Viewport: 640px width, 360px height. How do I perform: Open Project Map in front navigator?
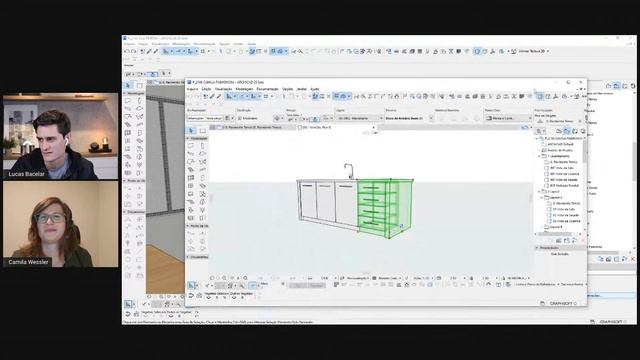pos(559,131)
